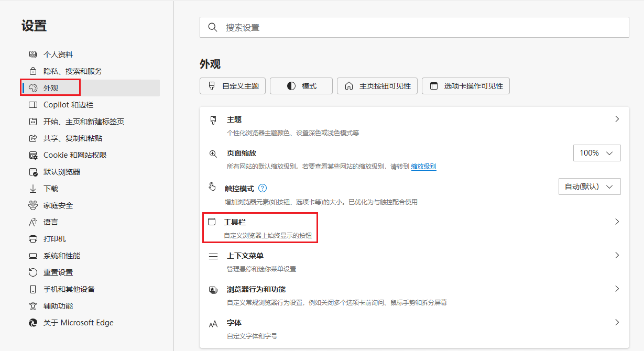Screen dimensions: 644x351
Task: Open 系统和性能 settings
Action: coord(62,255)
